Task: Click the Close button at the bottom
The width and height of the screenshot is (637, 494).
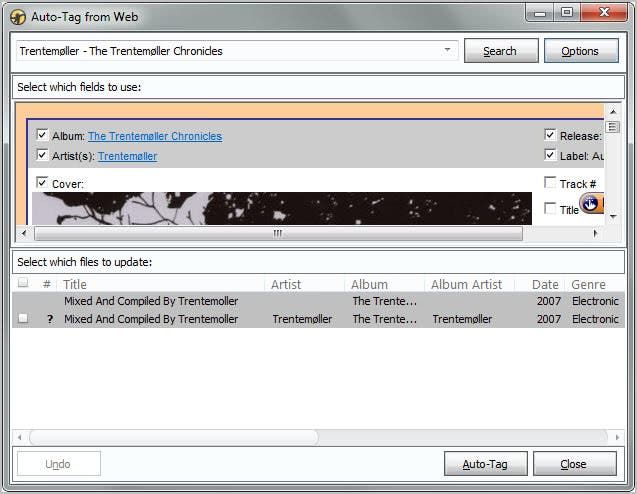Action: pos(575,464)
